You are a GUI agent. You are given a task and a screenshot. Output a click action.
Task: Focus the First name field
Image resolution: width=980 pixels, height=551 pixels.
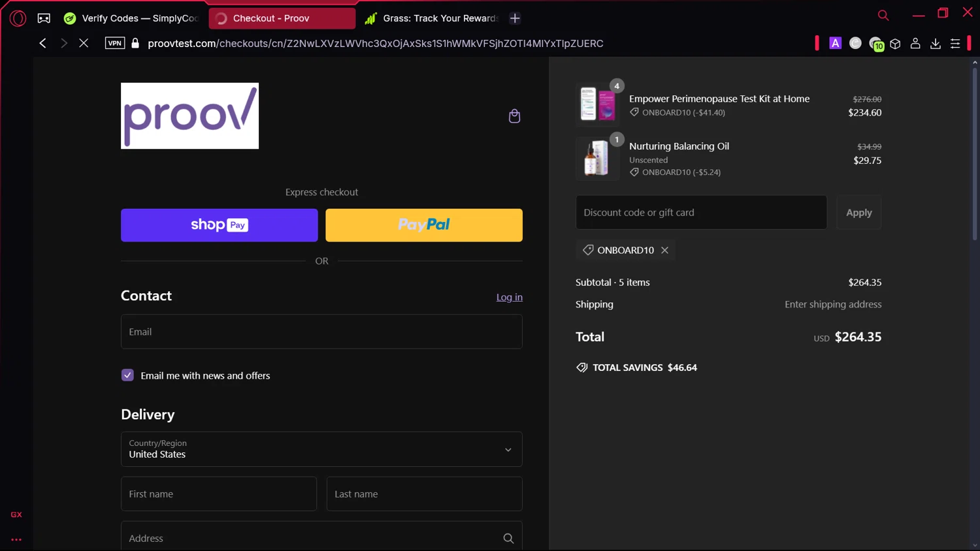coord(219,494)
